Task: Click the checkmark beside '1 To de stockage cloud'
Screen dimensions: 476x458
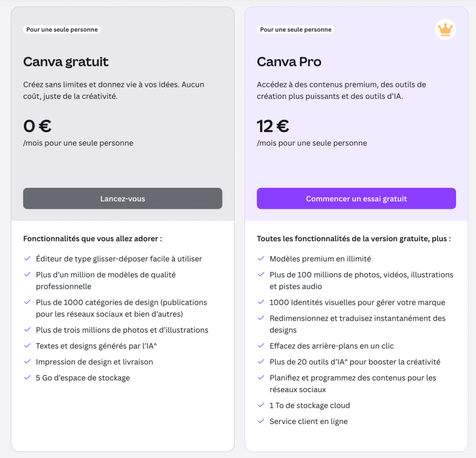Action: point(261,405)
